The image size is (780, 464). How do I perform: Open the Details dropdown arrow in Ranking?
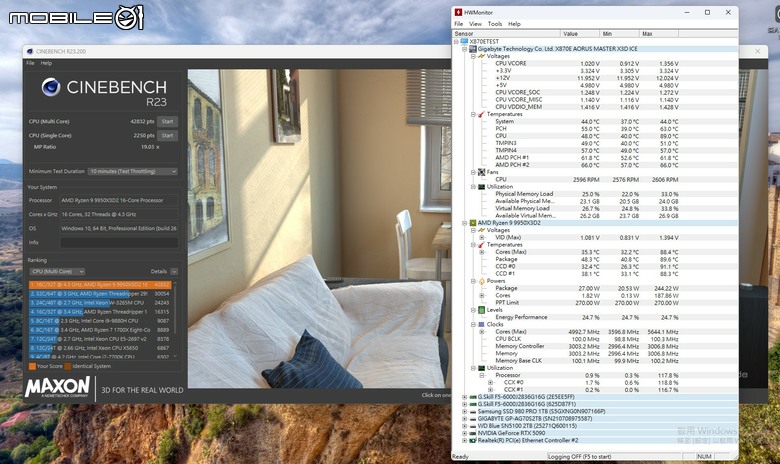174,272
